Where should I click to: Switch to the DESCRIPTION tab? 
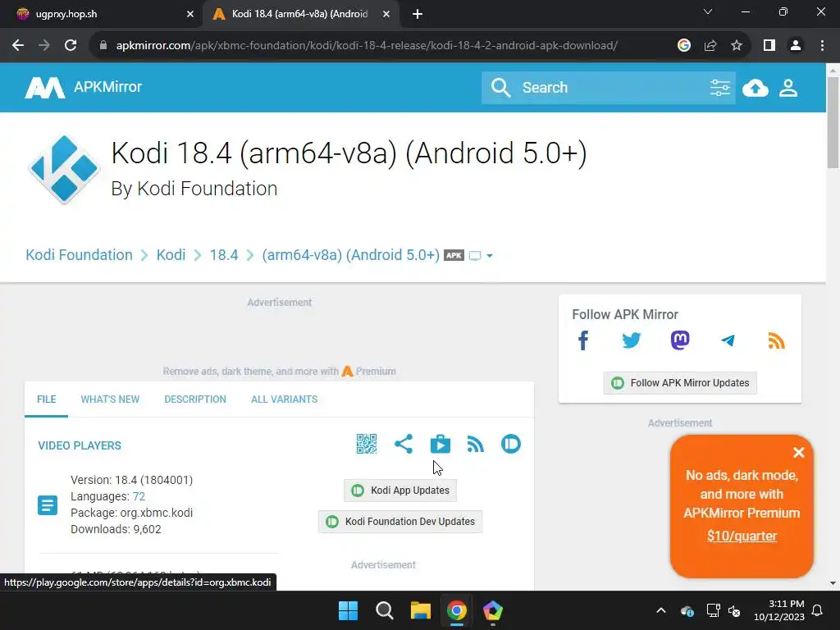click(195, 399)
